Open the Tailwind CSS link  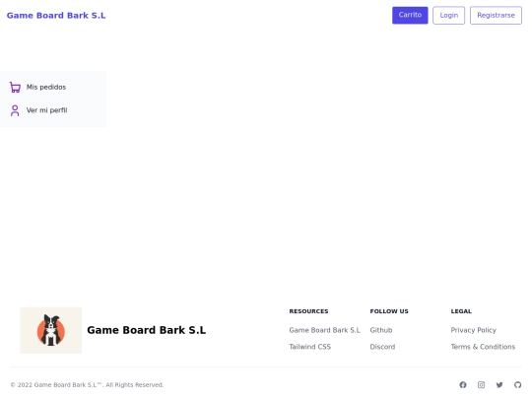click(x=309, y=347)
